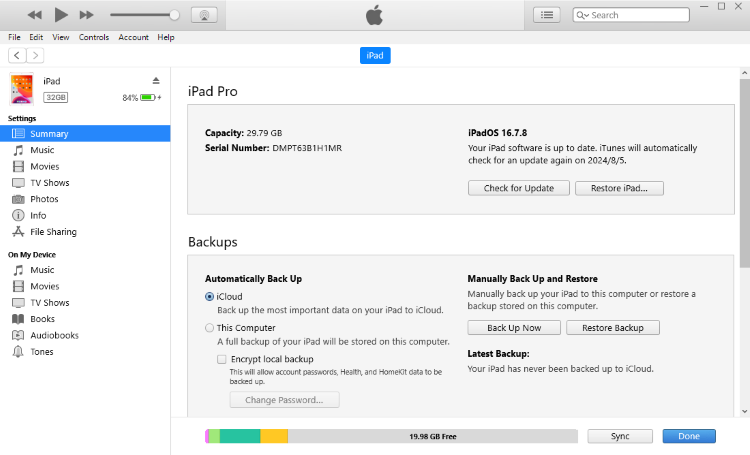750x455 pixels.
Task: Enable Encrypt local backup checkbox
Action: [221, 359]
